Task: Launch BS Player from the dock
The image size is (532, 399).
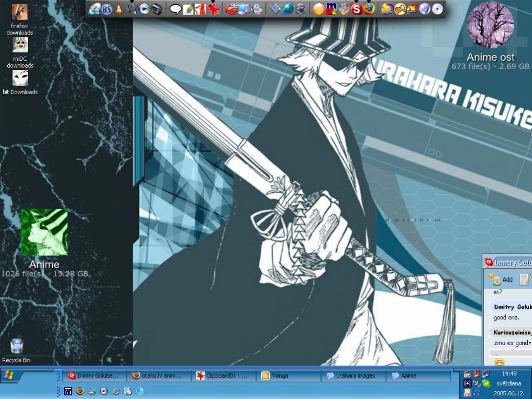Action: pos(106,9)
